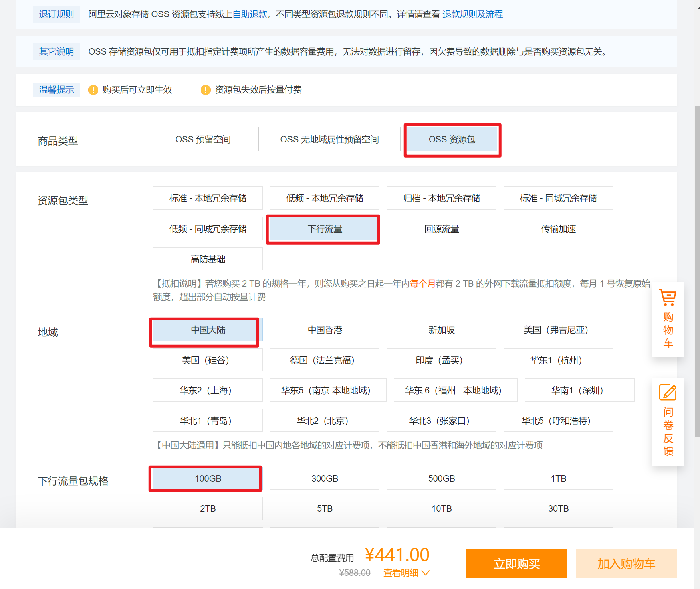This screenshot has width=700, height=589.
Task: Select region 新加坡
Action: pos(442,330)
